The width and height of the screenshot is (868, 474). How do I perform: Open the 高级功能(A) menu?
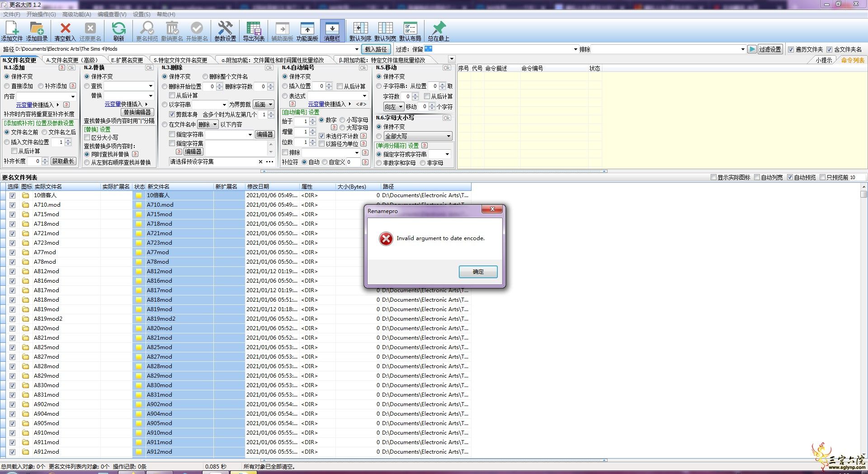pos(76,14)
